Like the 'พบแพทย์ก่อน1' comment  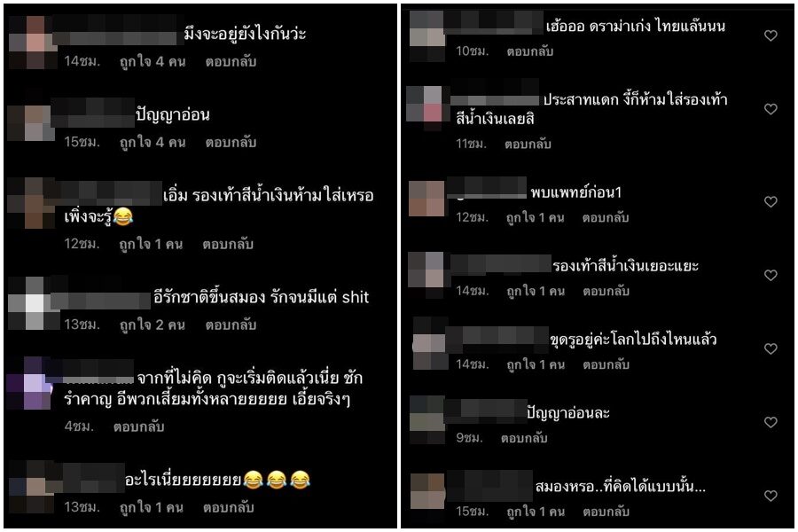tap(771, 201)
